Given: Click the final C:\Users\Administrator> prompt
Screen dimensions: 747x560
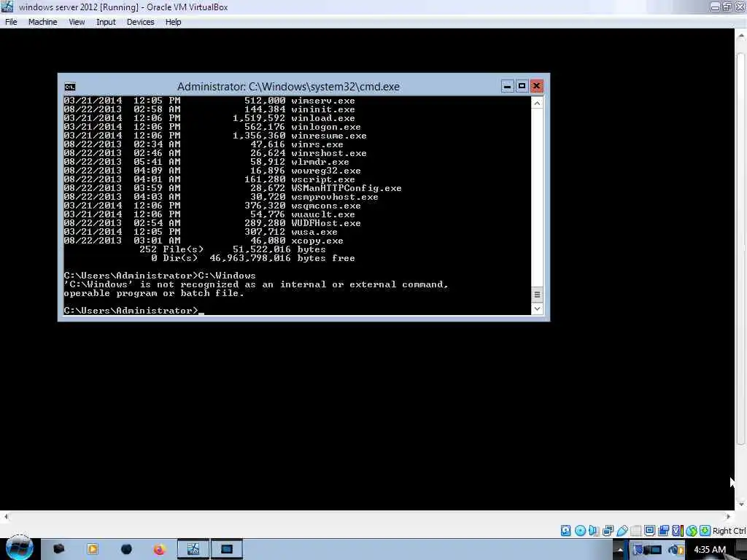Looking at the screenshot, I should click(131, 311).
